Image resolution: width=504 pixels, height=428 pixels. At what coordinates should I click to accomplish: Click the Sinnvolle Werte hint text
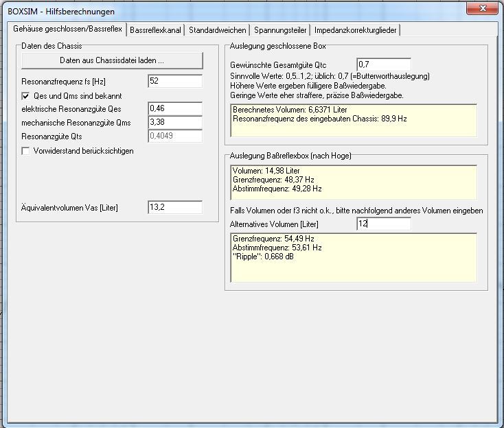tap(330, 76)
